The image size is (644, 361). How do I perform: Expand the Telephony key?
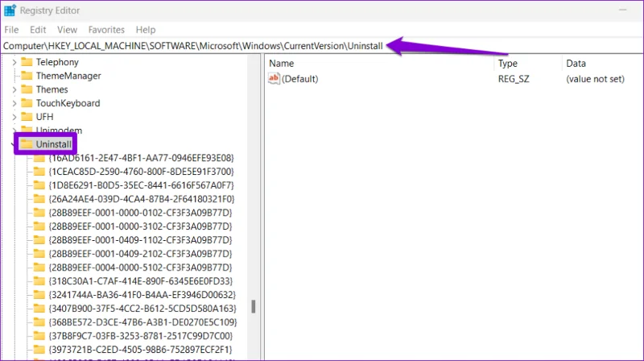14,62
